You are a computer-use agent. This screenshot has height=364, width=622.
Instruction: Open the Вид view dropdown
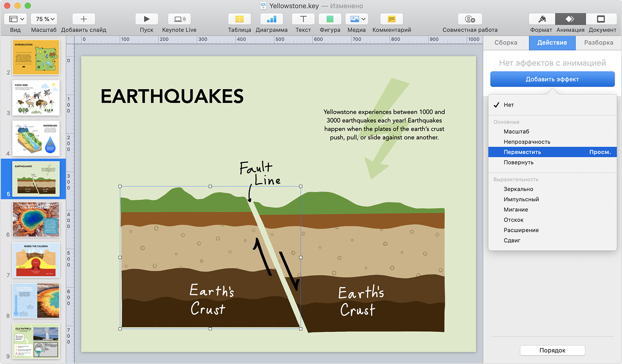click(16, 19)
